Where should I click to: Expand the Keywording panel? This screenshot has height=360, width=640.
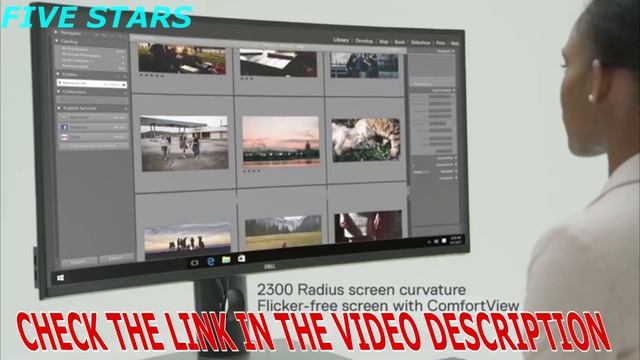click(456, 158)
